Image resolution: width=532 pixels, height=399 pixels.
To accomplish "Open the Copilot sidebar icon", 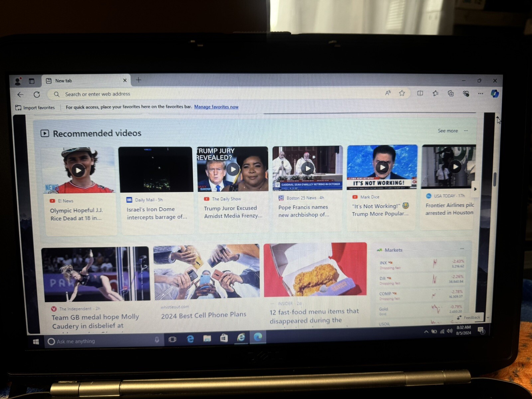I will tap(494, 94).
